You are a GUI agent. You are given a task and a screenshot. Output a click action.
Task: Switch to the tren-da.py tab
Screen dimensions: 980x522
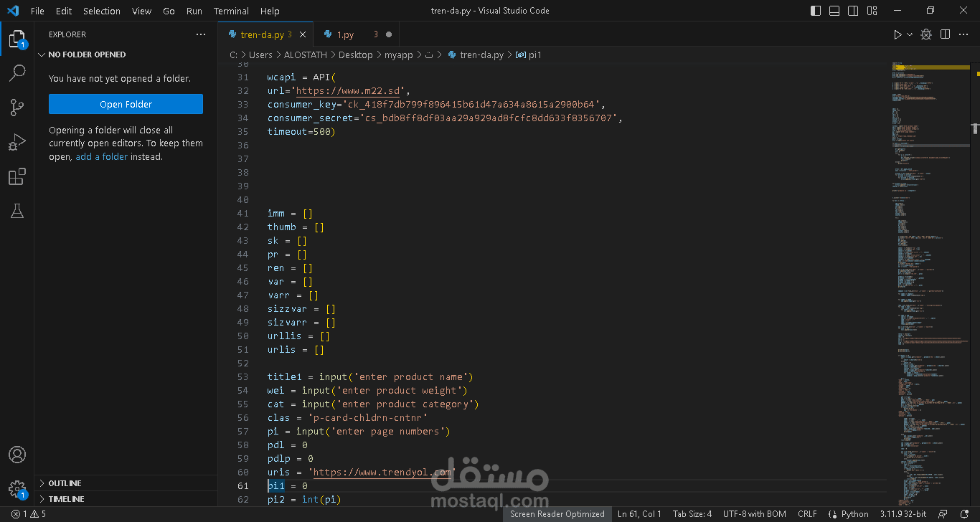point(266,34)
